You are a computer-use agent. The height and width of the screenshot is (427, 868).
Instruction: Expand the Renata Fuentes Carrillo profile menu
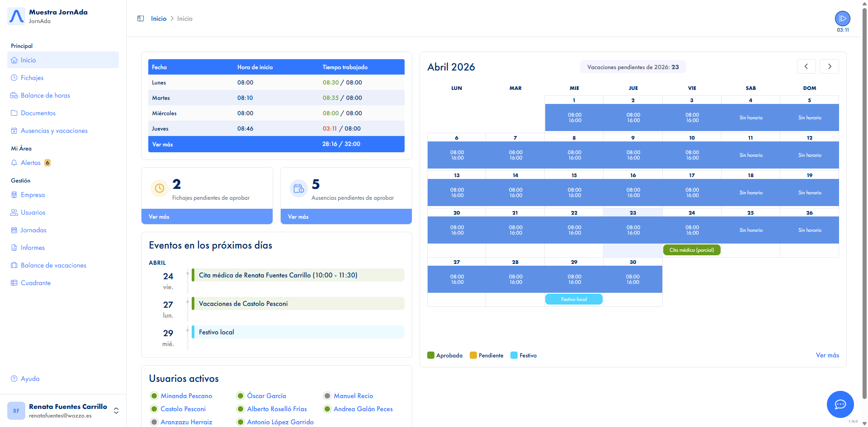(x=115, y=410)
